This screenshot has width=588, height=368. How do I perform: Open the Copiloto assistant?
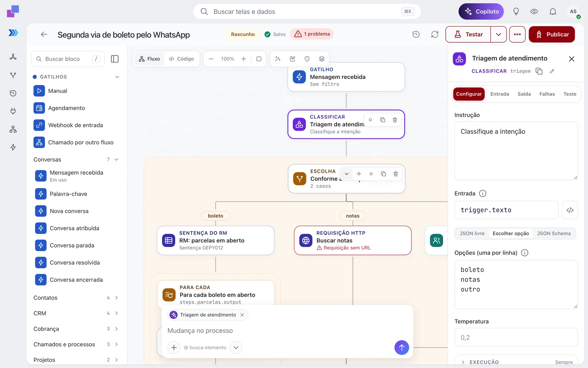pyautogui.click(x=481, y=11)
